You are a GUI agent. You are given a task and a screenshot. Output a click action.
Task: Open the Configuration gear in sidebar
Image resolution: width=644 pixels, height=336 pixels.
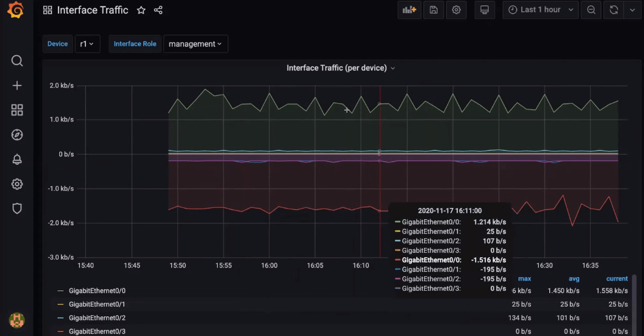(x=17, y=184)
